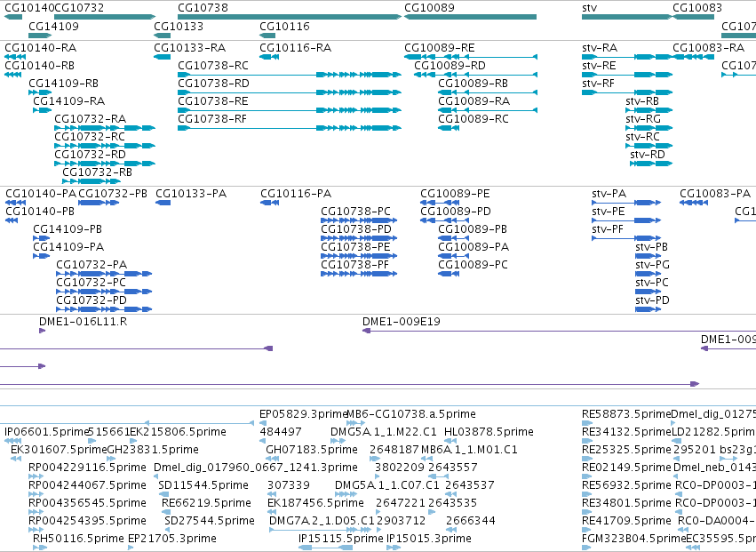Select the stv gene label

(589, 8)
